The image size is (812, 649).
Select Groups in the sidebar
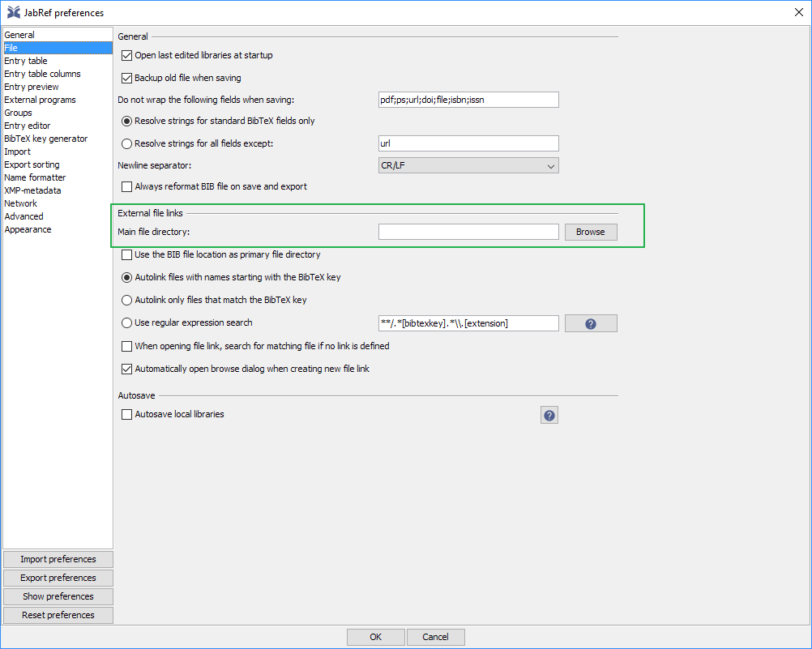coord(58,113)
